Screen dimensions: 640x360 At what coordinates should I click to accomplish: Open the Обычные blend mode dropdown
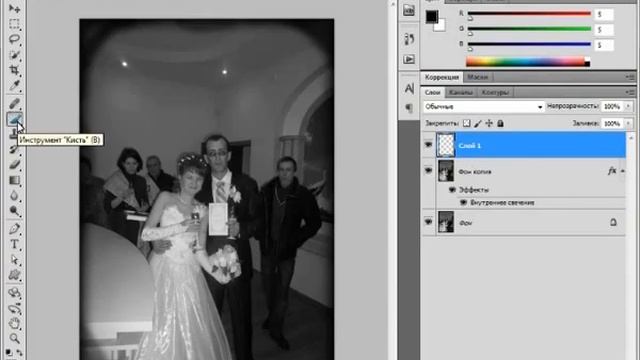pyautogui.click(x=484, y=107)
